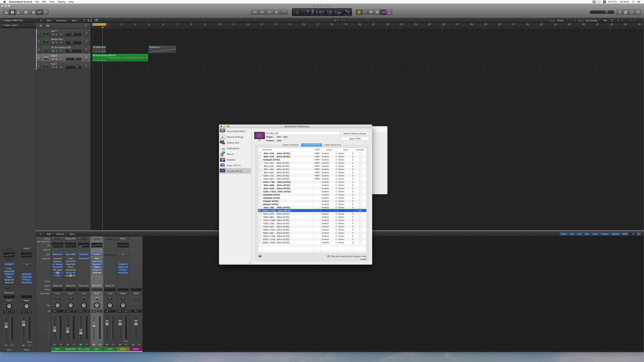The height and width of the screenshot is (362, 644).
Task: Click the add track plus button
Action: [41, 26]
